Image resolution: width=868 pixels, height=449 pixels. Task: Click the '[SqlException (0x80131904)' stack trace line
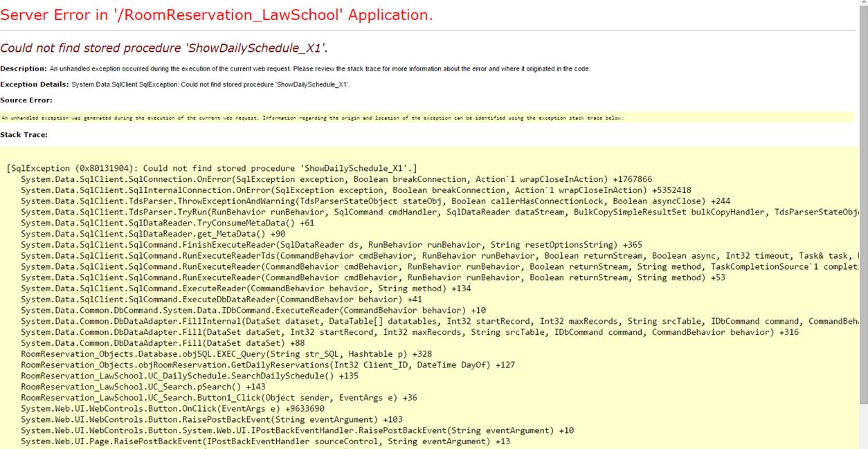211,168
